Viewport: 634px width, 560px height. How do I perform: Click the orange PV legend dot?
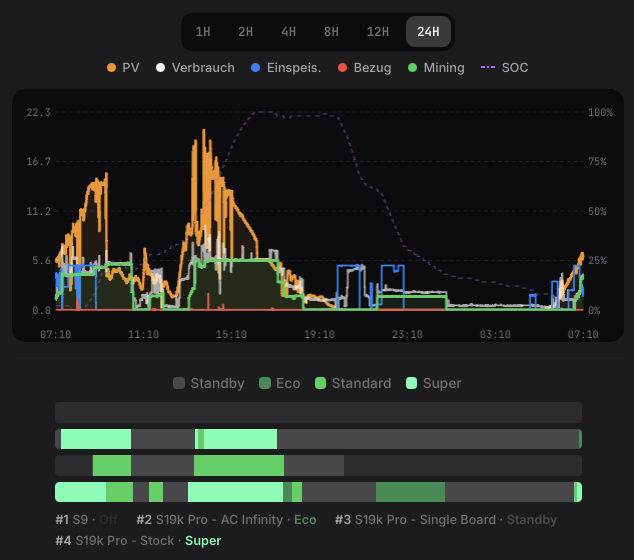111,68
